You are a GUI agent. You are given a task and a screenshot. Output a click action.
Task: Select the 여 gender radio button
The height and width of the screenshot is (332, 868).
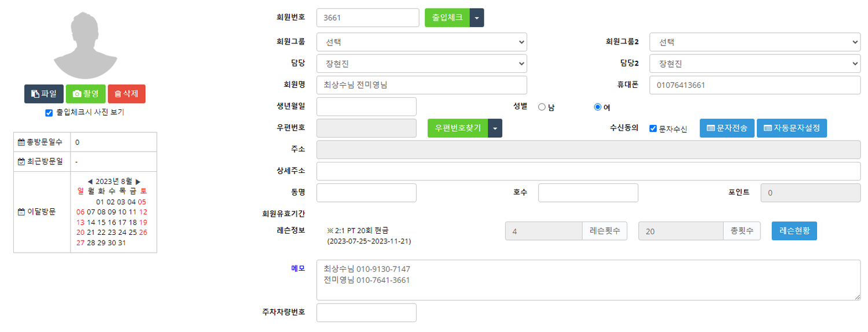[x=598, y=107]
